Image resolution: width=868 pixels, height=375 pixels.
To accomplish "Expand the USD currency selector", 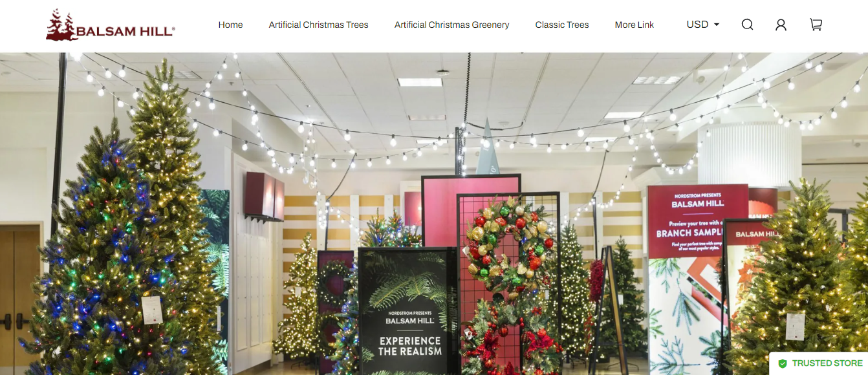I will (703, 25).
